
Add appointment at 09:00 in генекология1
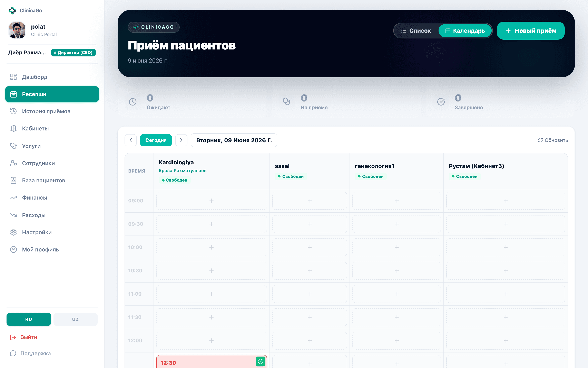[397, 201]
